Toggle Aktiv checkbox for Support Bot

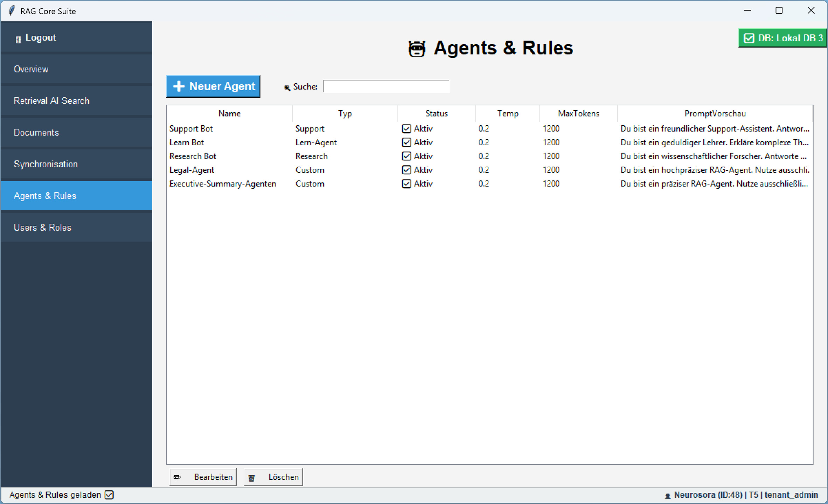[x=406, y=128]
